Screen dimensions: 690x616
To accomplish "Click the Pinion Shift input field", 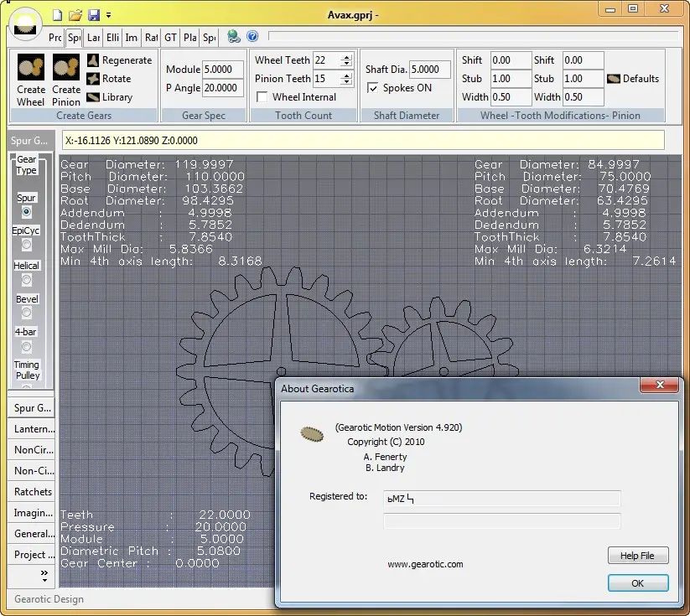I will pos(583,60).
